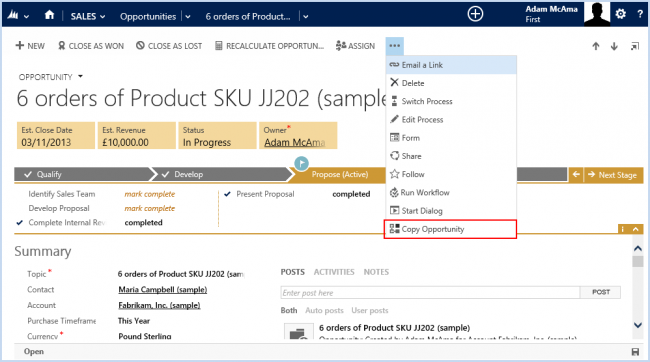Select Copy Opportunity menu item

pyautogui.click(x=451, y=229)
